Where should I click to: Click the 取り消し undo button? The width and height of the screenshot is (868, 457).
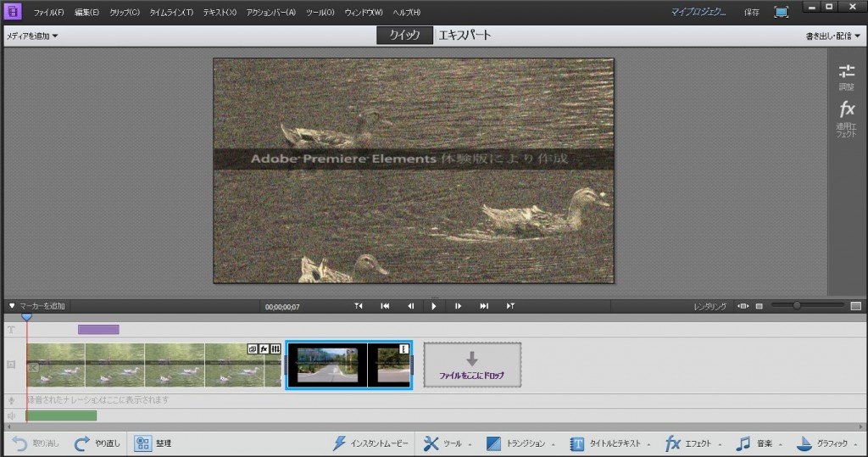pyautogui.click(x=36, y=443)
